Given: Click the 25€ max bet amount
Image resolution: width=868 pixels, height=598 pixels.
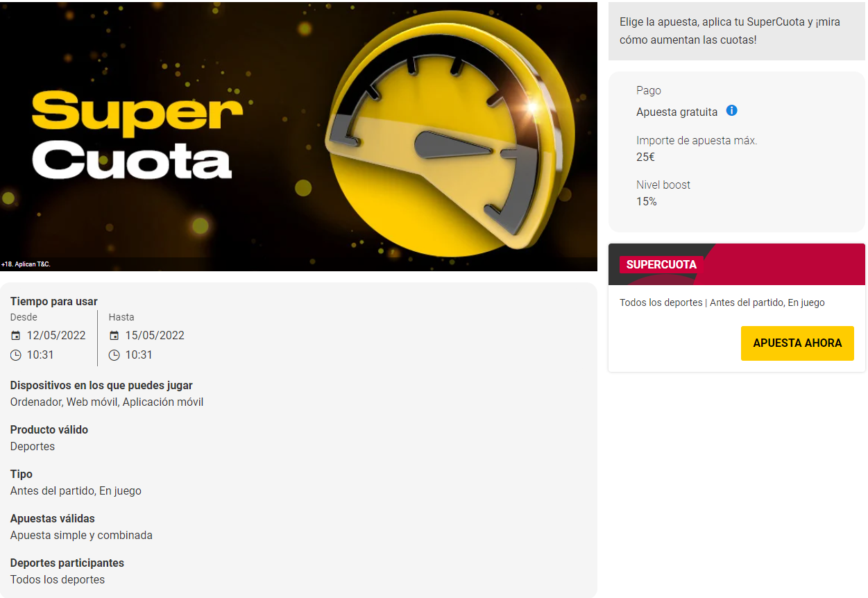Looking at the screenshot, I should click(x=645, y=157).
